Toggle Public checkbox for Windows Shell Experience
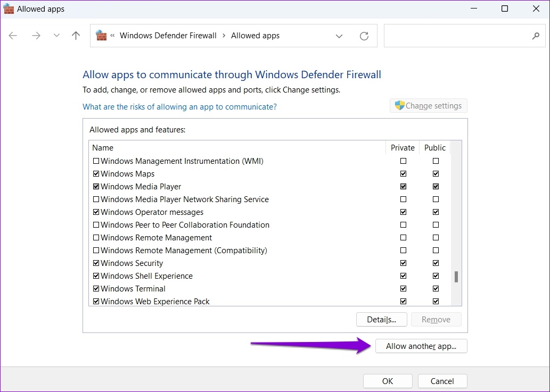This screenshot has height=392, width=550. tap(436, 276)
